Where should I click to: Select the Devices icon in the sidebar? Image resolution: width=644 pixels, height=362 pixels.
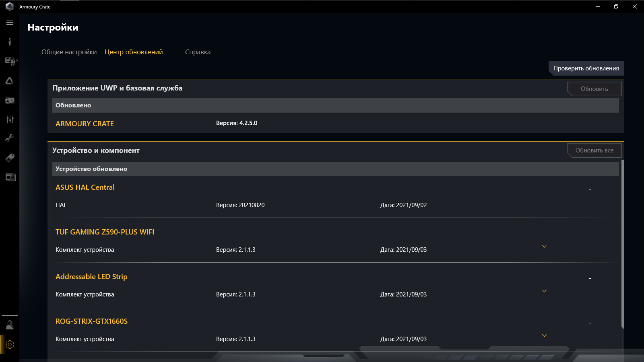(x=10, y=61)
